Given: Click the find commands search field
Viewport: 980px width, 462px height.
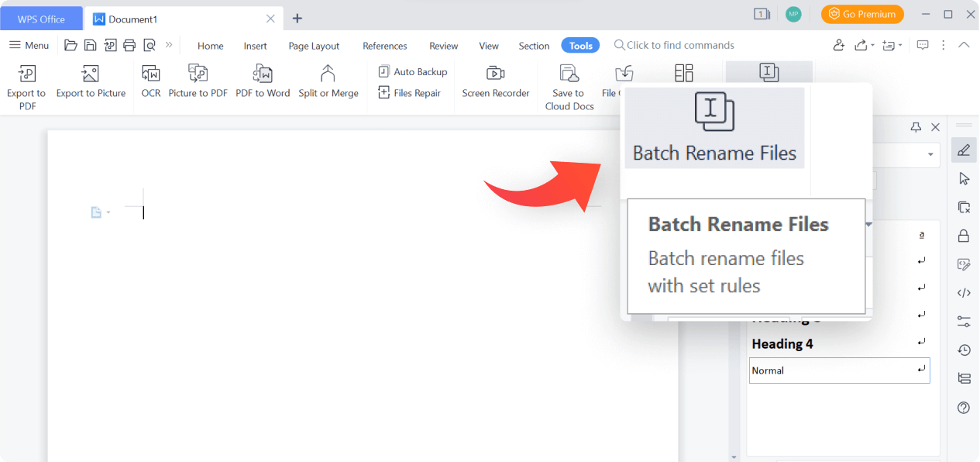Looking at the screenshot, I should 674,45.
